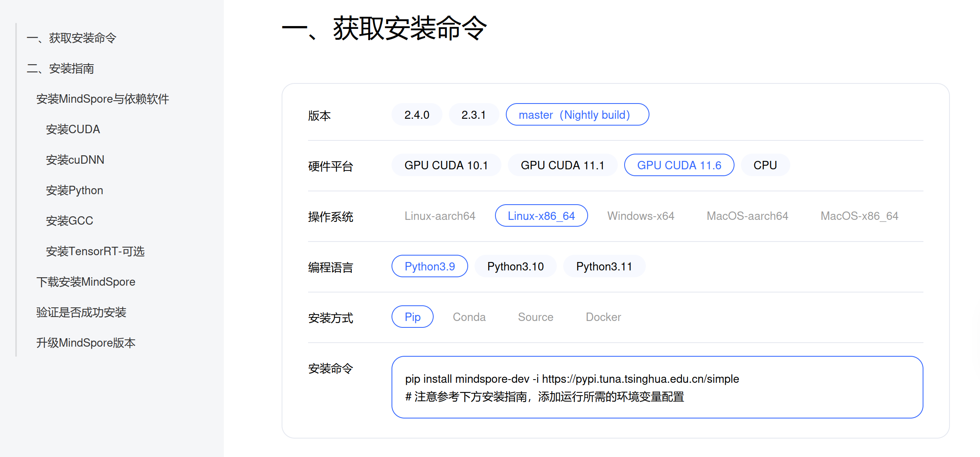Viewport: 980px width, 457px height.
Task: Open 安装CUDA guide
Action: (73, 129)
